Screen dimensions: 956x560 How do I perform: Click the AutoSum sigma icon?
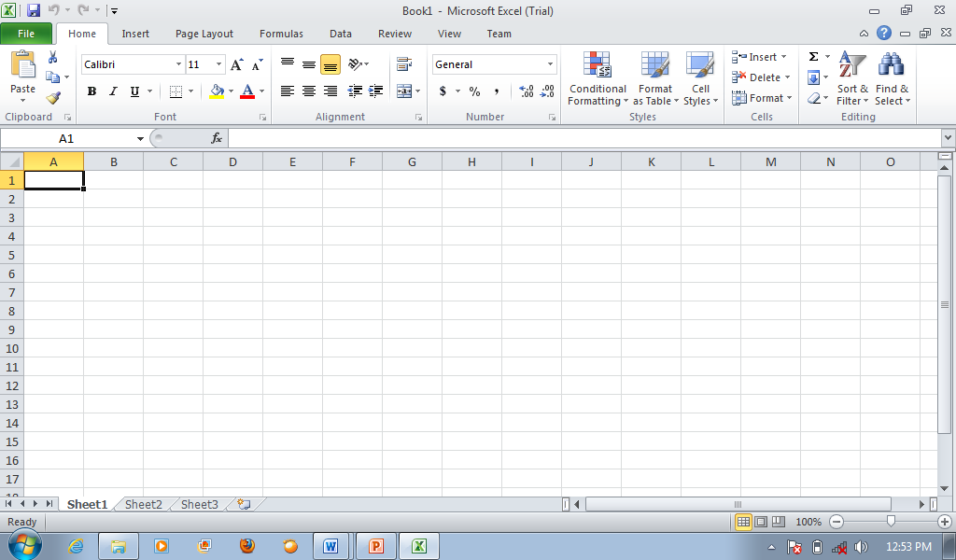813,57
